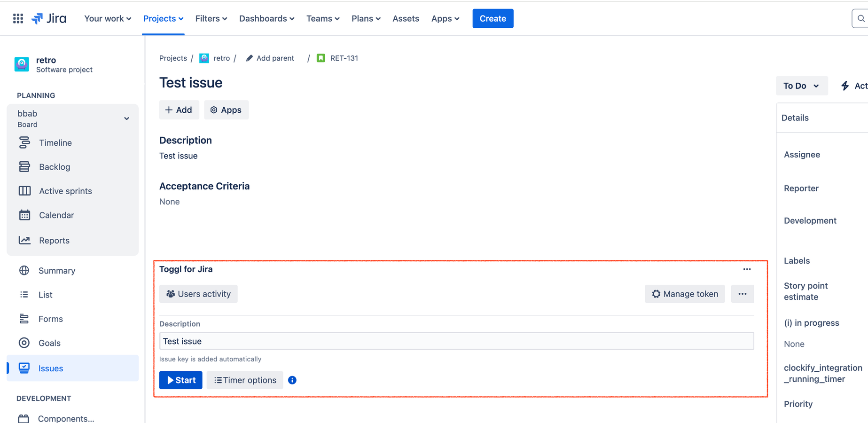
Task: Click the Toggl timer info icon
Action: click(x=292, y=380)
